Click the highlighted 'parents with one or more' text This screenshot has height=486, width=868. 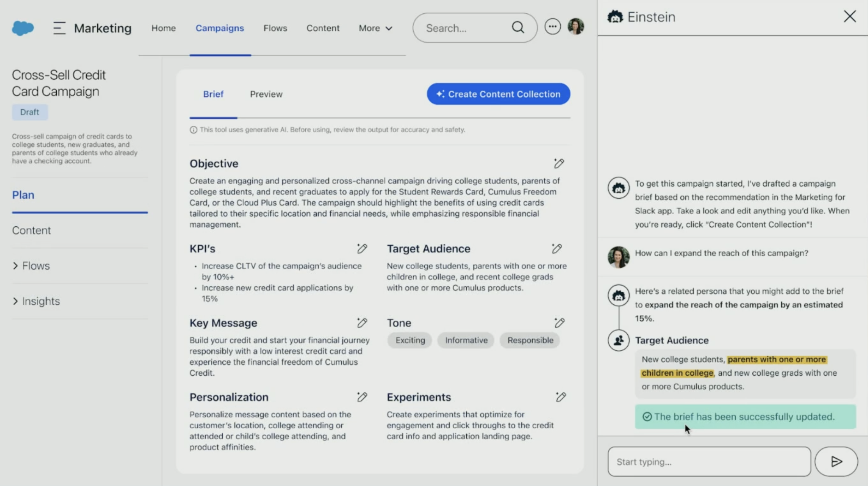(777, 359)
